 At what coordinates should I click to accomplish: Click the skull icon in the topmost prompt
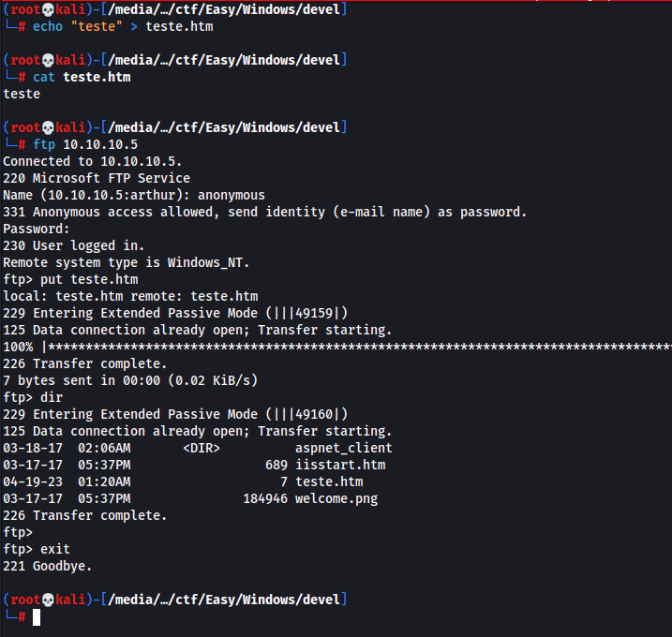pyautogui.click(x=47, y=9)
